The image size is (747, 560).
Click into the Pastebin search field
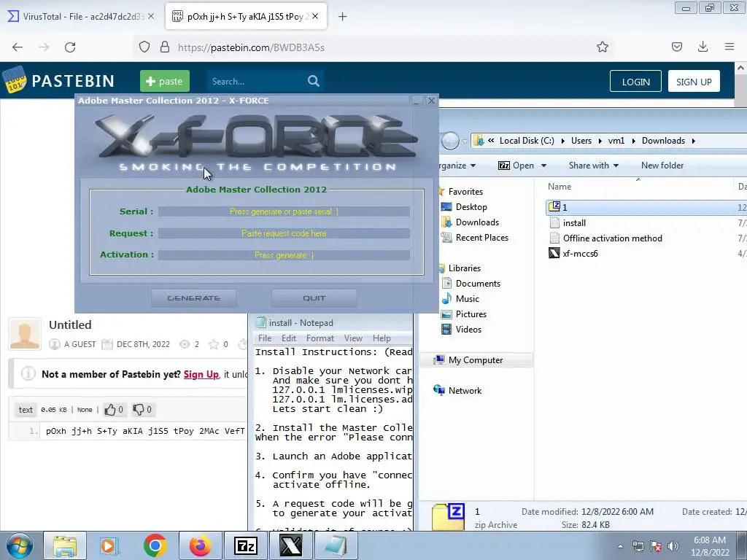click(x=256, y=82)
